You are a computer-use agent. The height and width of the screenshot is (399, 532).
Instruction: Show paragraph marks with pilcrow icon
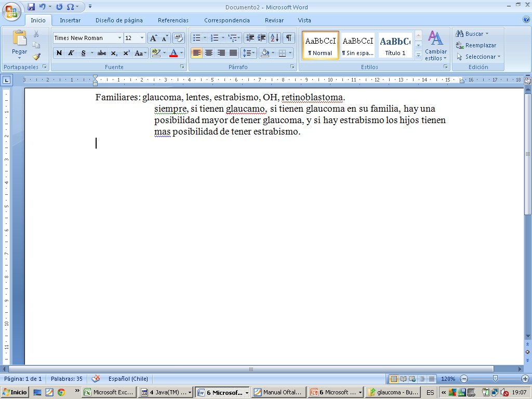(288, 38)
